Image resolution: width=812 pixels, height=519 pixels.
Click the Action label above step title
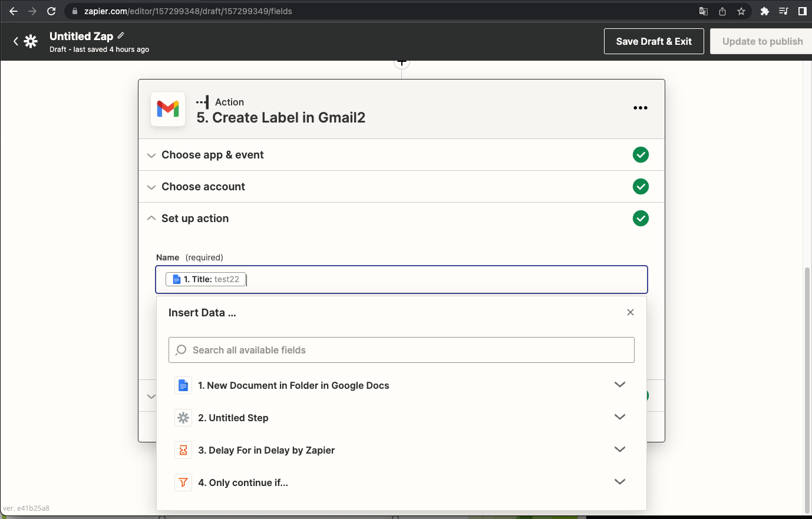(229, 102)
